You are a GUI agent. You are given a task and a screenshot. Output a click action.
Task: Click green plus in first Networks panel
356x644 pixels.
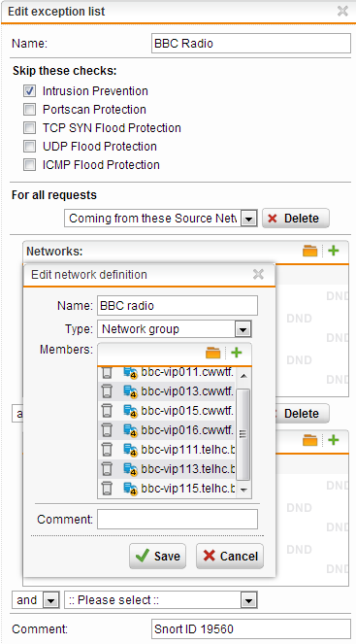pos(334,251)
